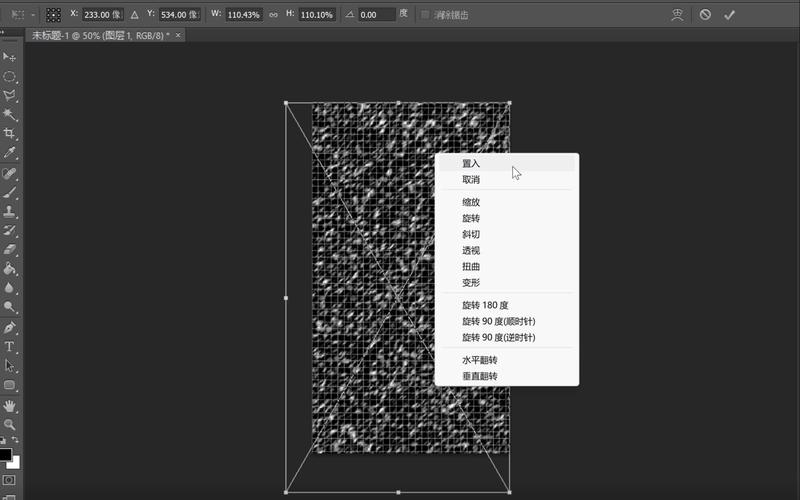The width and height of the screenshot is (800, 500).
Task: Toggle relative positioning triangle button
Action: tap(135, 15)
